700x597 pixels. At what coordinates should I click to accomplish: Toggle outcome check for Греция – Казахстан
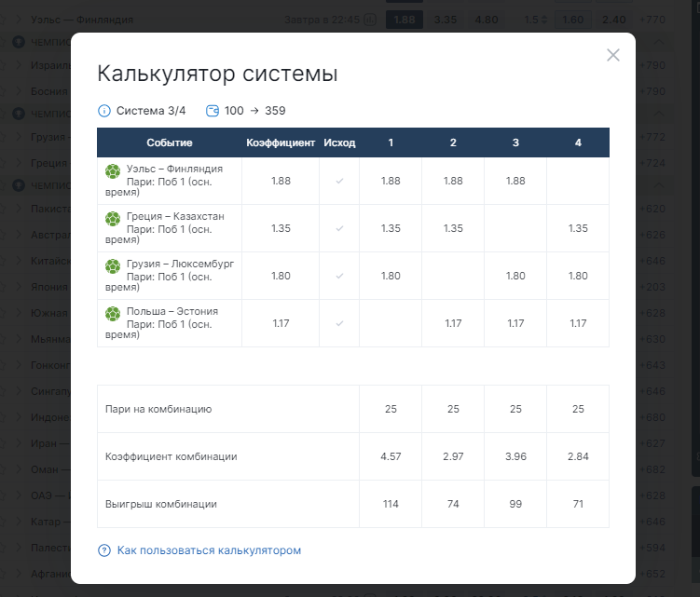click(339, 228)
